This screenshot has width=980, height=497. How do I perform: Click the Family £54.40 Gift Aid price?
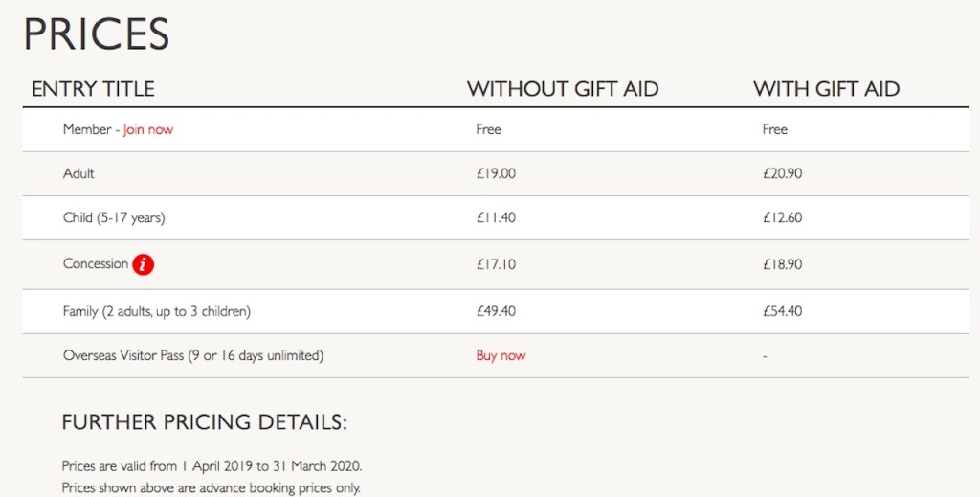point(782,311)
